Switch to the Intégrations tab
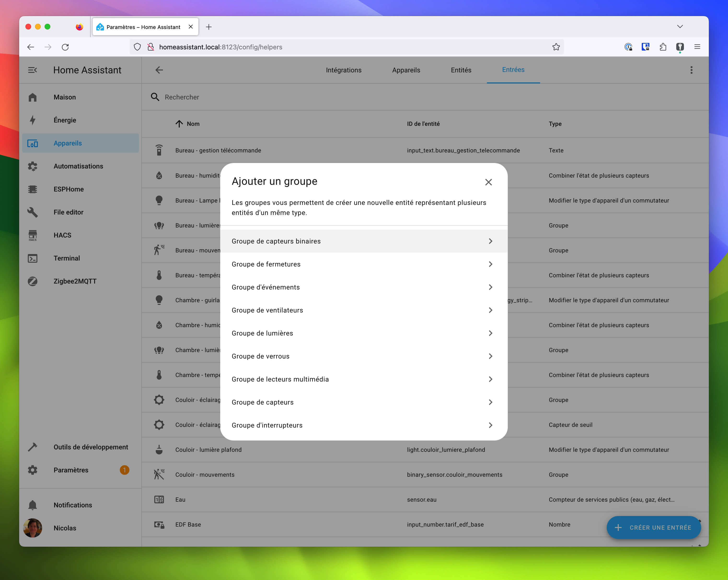The height and width of the screenshot is (580, 728). [344, 70]
